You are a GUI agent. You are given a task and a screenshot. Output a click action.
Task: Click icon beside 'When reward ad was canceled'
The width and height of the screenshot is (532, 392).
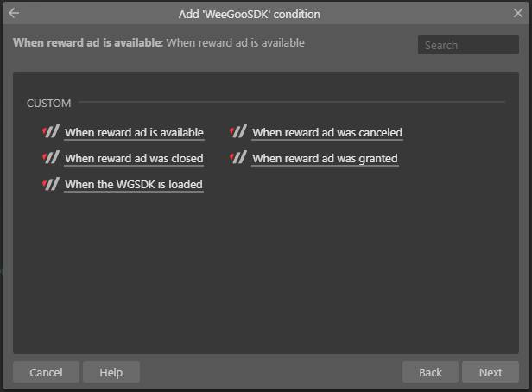238,132
